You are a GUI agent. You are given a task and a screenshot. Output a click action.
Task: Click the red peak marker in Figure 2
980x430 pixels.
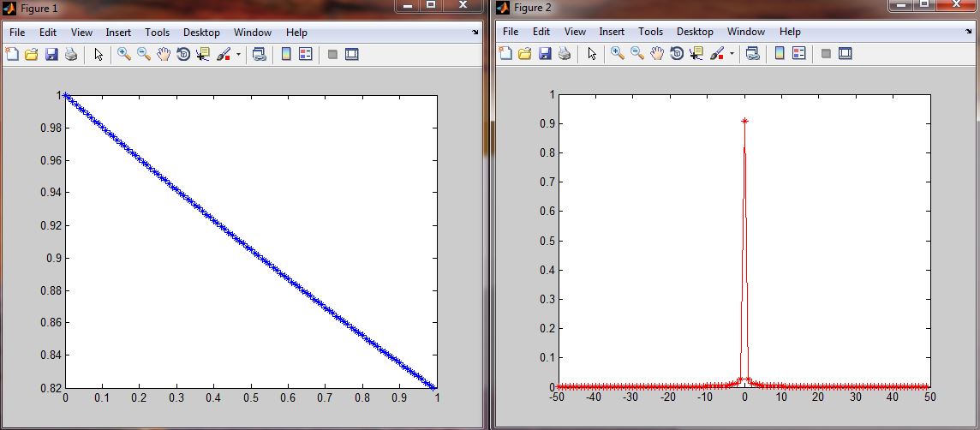click(744, 121)
